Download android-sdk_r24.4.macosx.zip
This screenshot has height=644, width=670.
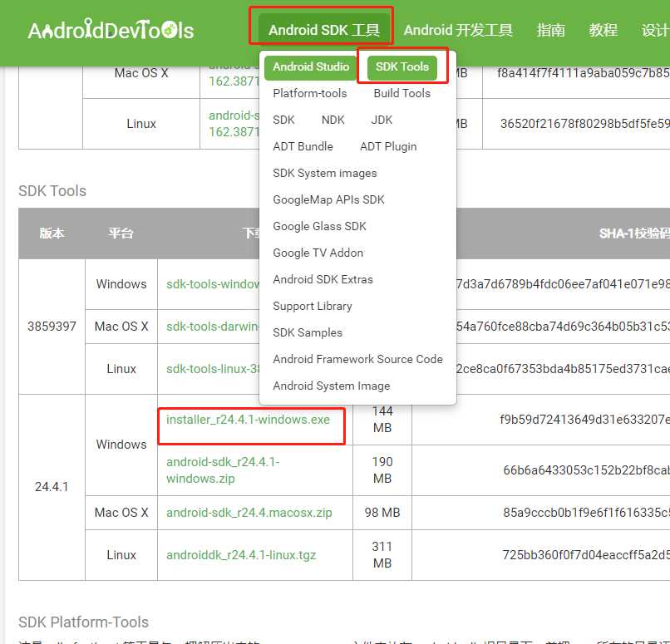pos(249,513)
